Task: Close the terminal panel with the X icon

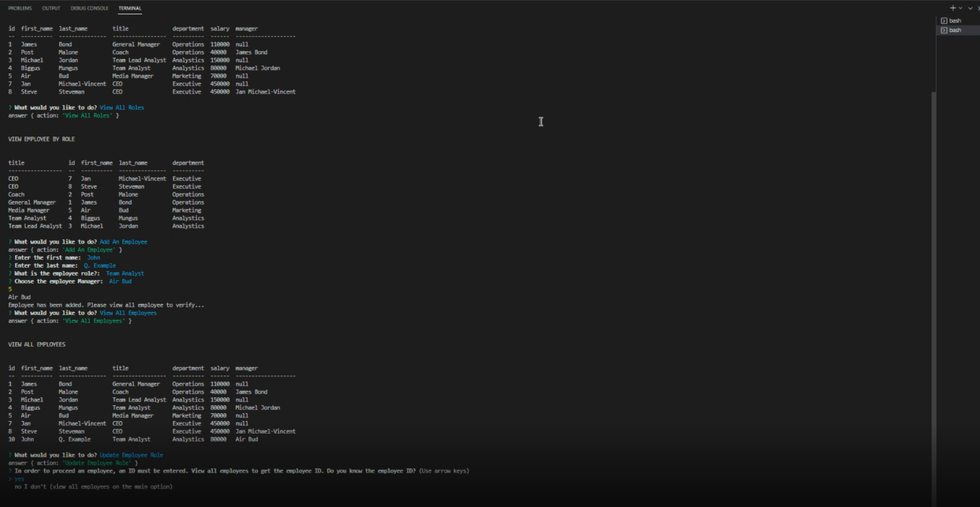Action: pos(978,8)
